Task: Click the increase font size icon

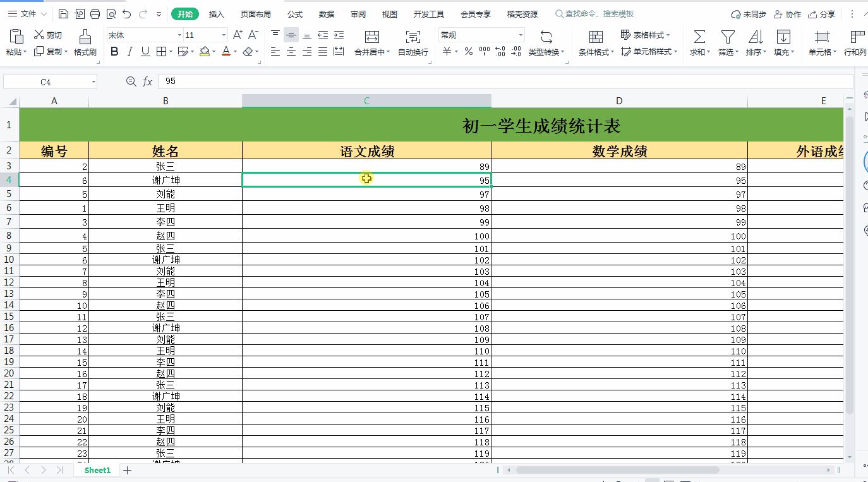Action: pyautogui.click(x=238, y=35)
